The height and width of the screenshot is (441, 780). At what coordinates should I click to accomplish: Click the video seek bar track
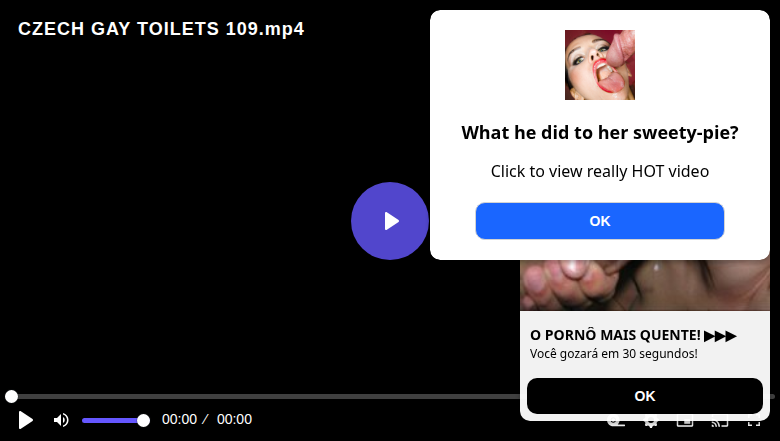tap(263, 396)
